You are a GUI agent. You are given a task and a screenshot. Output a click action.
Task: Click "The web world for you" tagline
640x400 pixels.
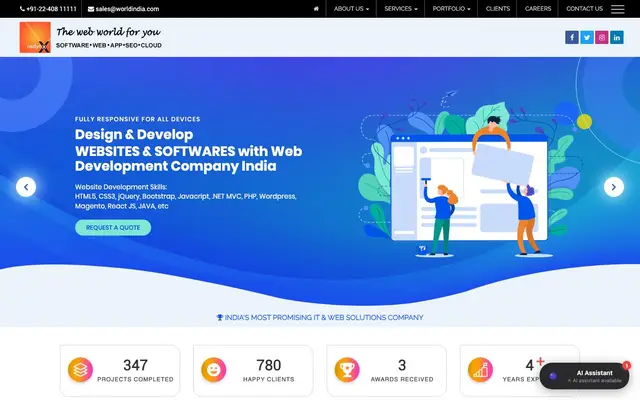click(x=109, y=32)
